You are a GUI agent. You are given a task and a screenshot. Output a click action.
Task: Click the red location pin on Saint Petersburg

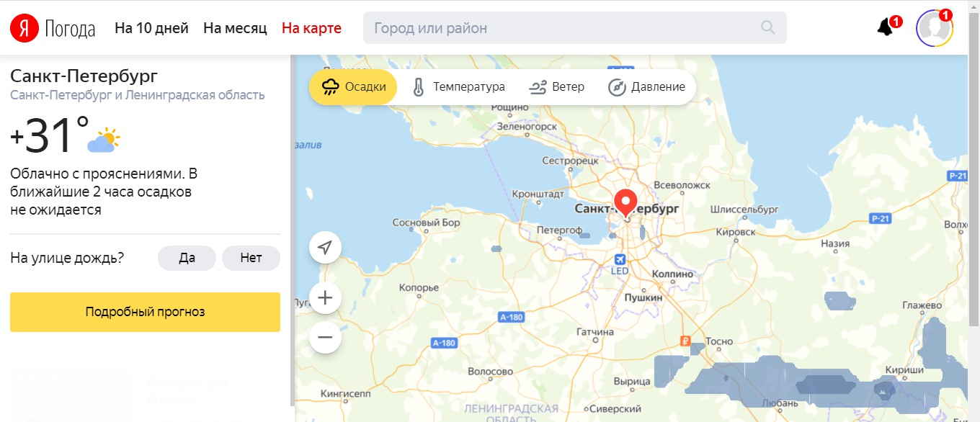[625, 202]
